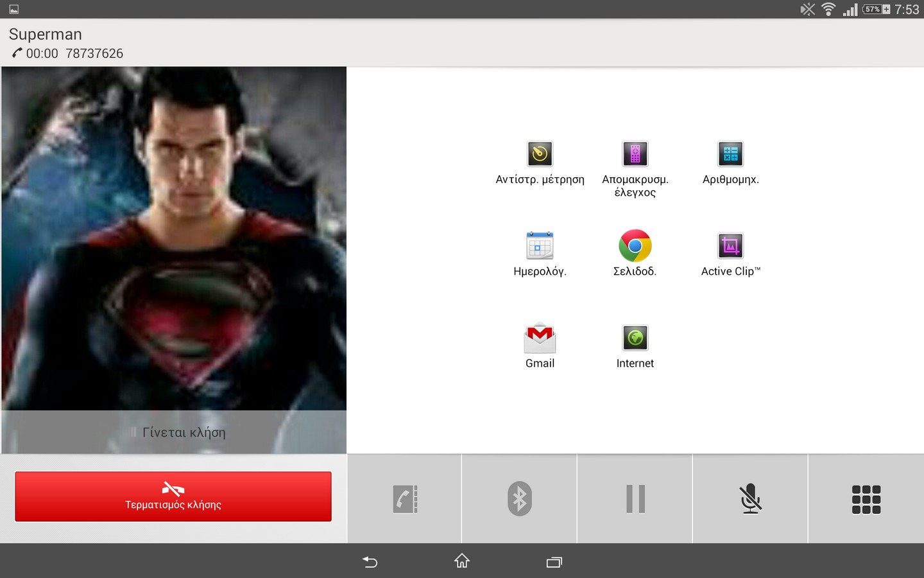Image resolution: width=924 pixels, height=578 pixels.
Task: Tap the muted vibrate status icon
Action: click(808, 9)
